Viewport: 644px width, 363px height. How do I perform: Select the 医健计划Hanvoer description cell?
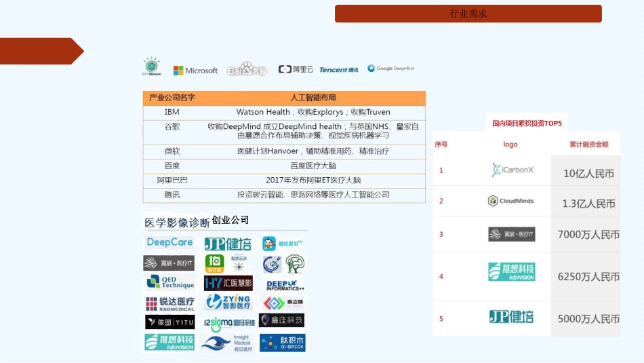tap(313, 151)
